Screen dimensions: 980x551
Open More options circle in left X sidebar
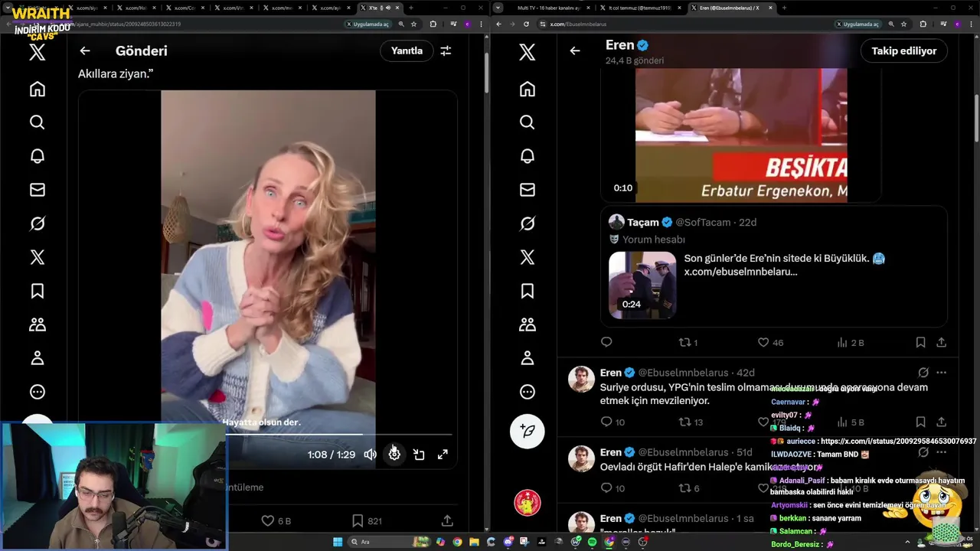point(37,392)
